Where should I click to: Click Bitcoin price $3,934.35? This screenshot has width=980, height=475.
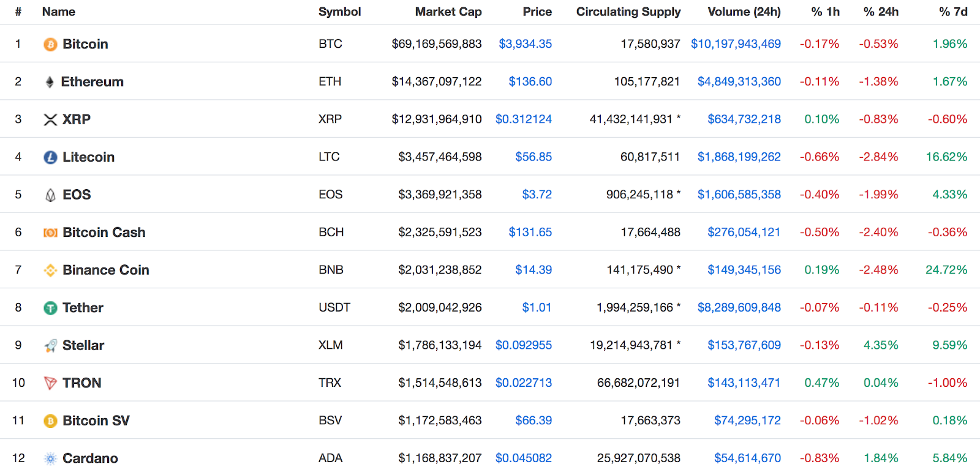pyautogui.click(x=526, y=44)
